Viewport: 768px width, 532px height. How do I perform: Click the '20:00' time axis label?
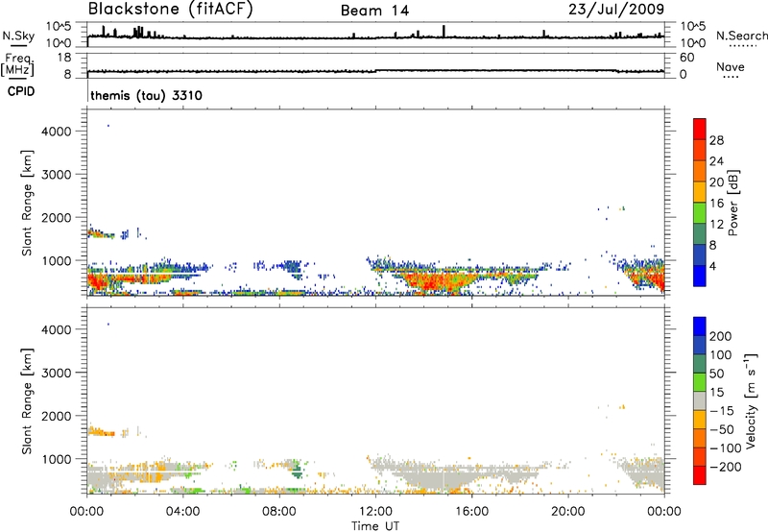pyautogui.click(x=567, y=512)
